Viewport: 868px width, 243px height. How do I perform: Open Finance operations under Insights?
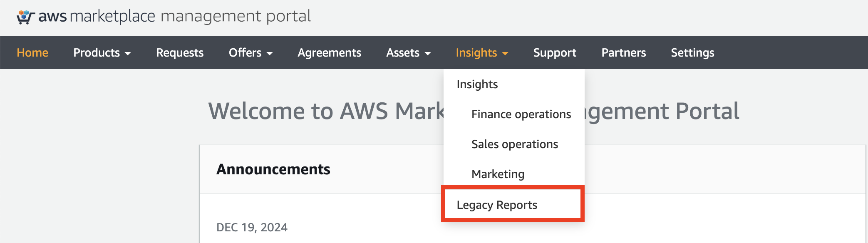pos(521,114)
